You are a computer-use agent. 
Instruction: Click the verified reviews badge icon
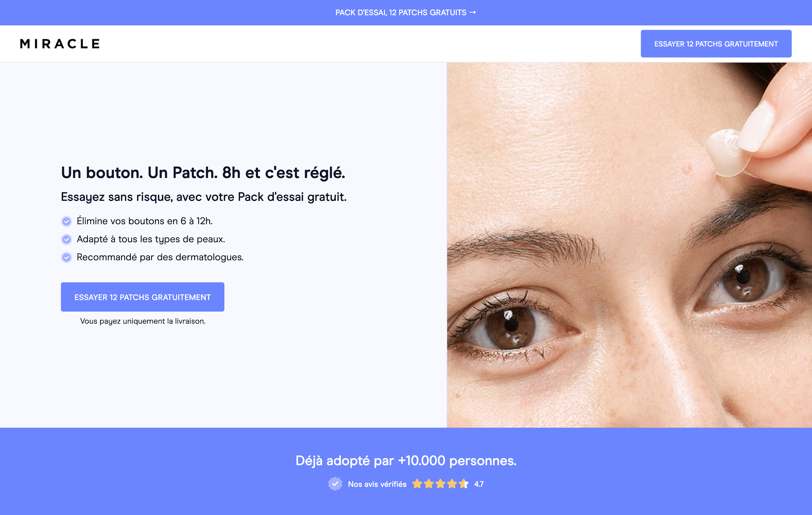click(x=335, y=484)
